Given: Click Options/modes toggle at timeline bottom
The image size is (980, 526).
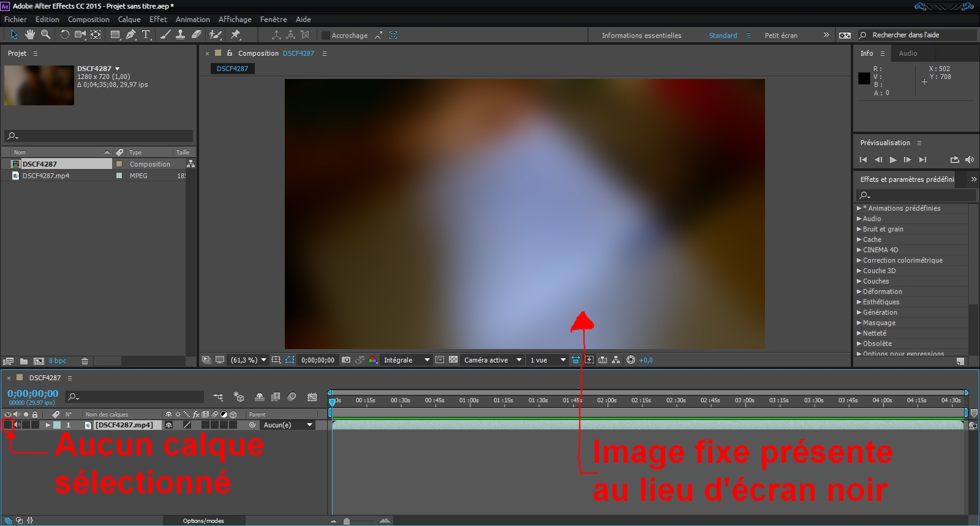Looking at the screenshot, I should click(x=203, y=521).
